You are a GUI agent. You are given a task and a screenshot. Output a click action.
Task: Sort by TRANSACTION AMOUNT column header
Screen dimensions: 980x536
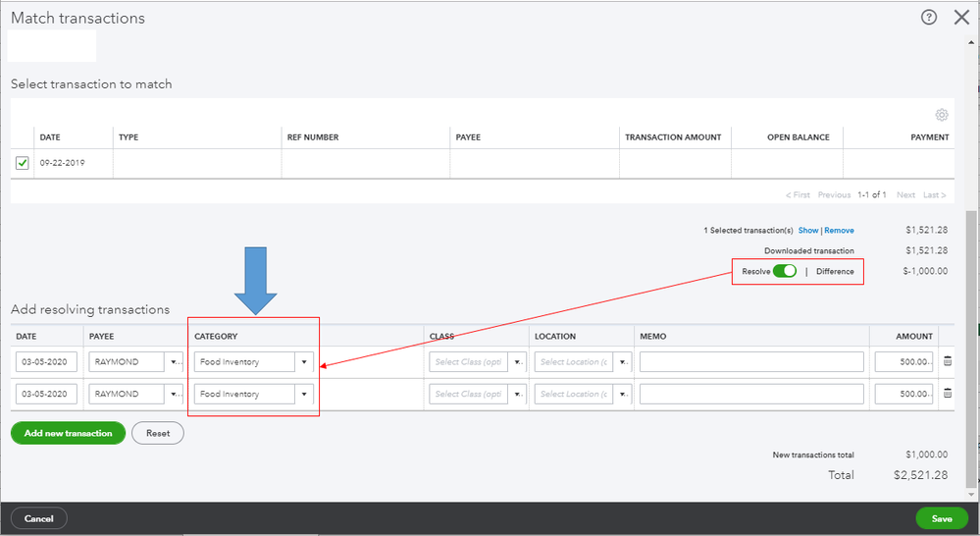(673, 137)
